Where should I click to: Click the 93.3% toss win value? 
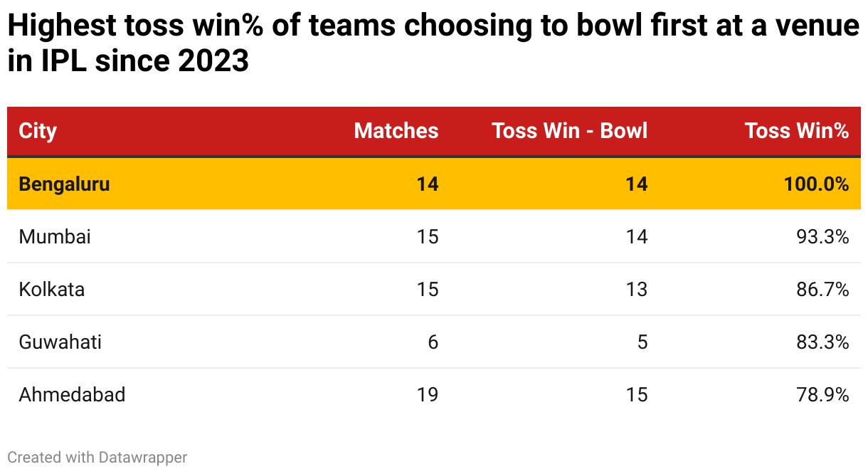[x=823, y=236]
